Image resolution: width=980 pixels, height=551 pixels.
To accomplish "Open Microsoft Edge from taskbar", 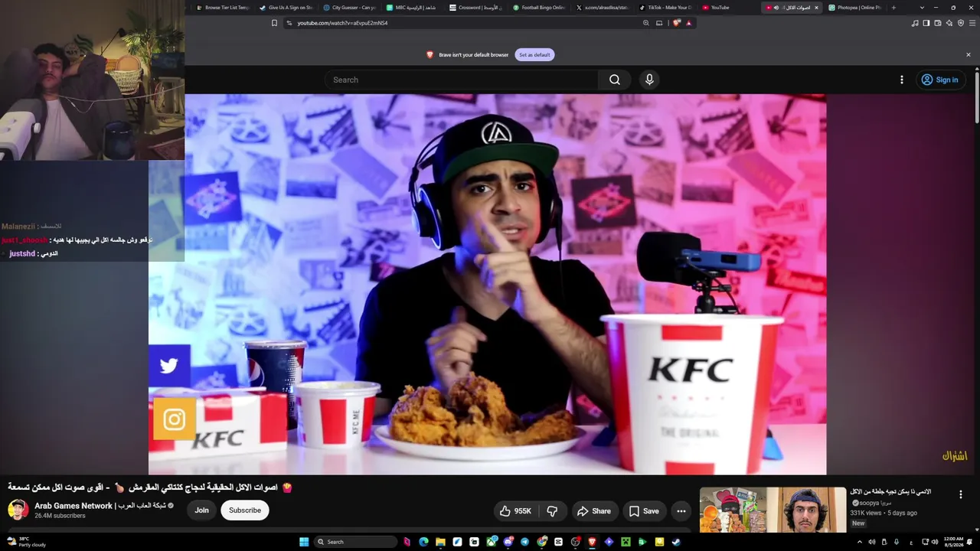I will [423, 542].
